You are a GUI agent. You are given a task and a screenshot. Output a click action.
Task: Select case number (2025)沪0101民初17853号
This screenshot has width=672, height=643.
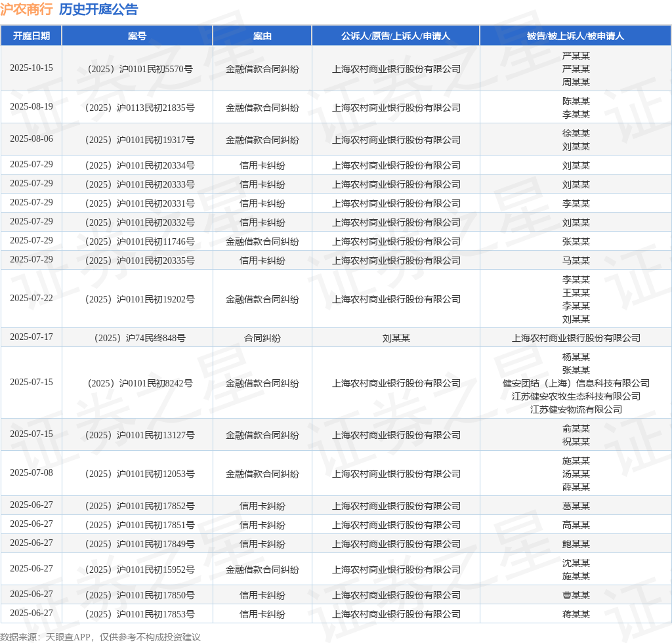pos(140,614)
